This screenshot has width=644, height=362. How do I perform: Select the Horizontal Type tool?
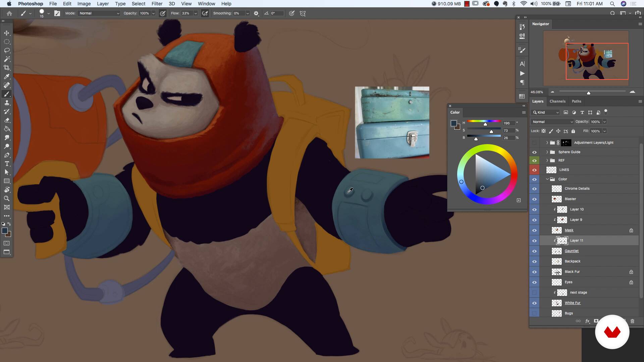[7, 164]
